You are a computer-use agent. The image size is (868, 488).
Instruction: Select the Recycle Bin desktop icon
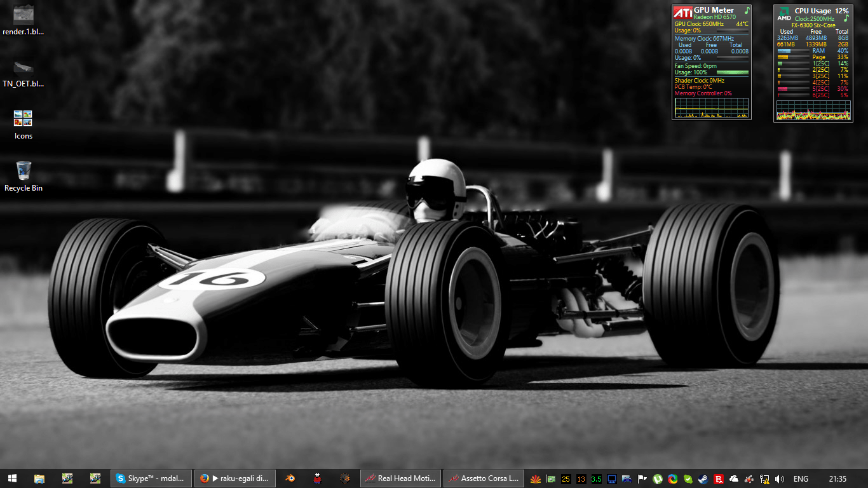click(x=24, y=177)
